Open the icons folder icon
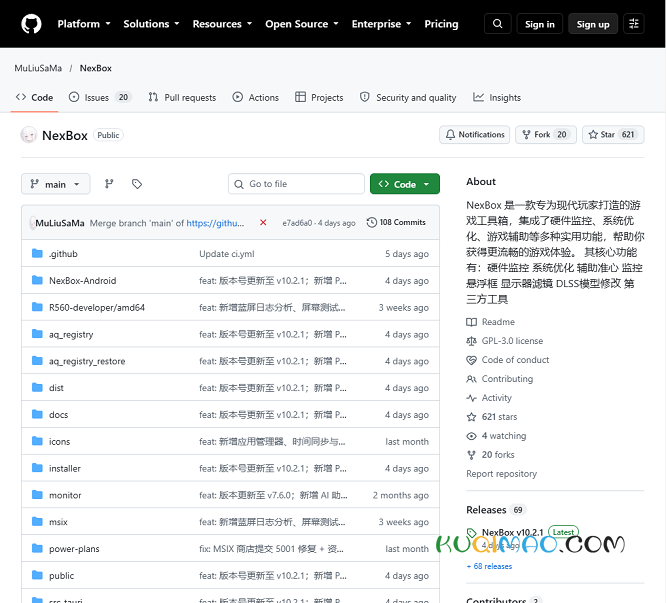The image size is (666, 603). (x=37, y=441)
